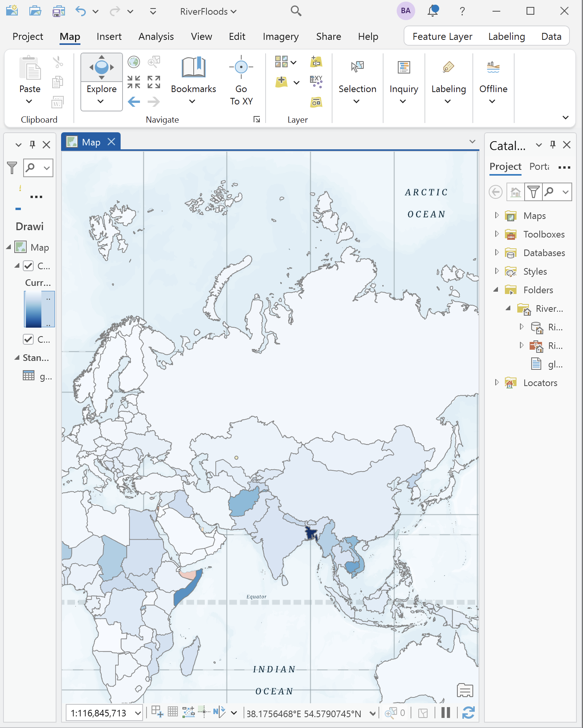Open the BA user account button

click(x=406, y=11)
